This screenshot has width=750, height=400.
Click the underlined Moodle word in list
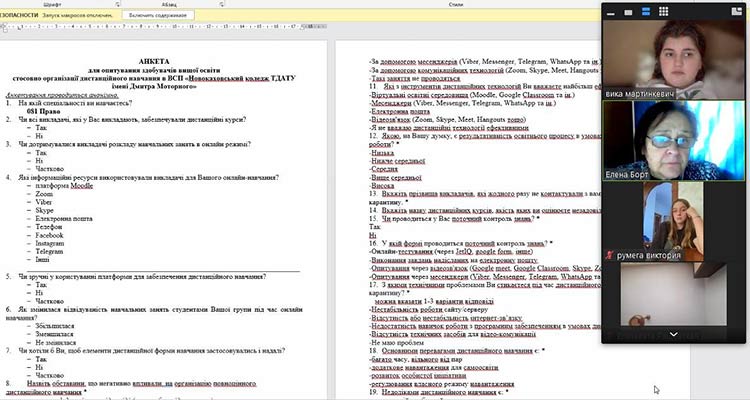coord(81,186)
